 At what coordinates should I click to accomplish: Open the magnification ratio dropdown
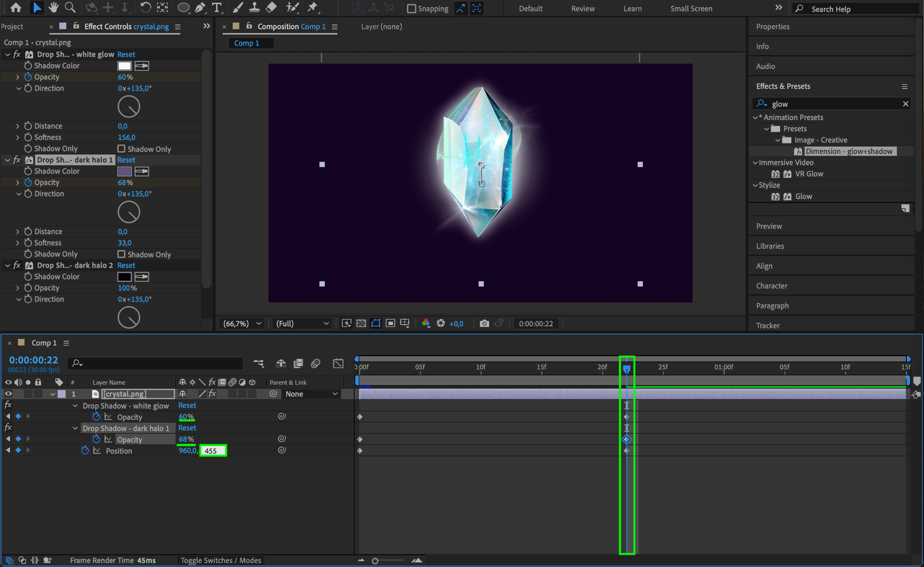tap(242, 323)
